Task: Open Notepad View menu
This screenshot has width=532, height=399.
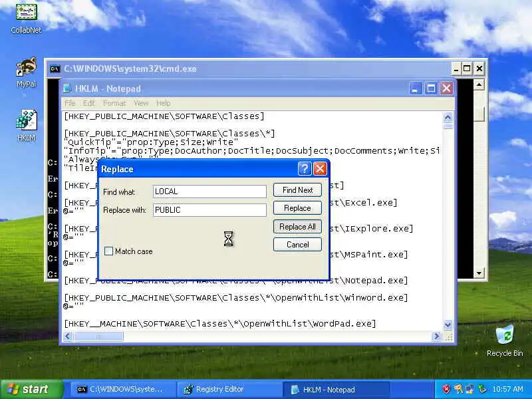Action: (141, 103)
